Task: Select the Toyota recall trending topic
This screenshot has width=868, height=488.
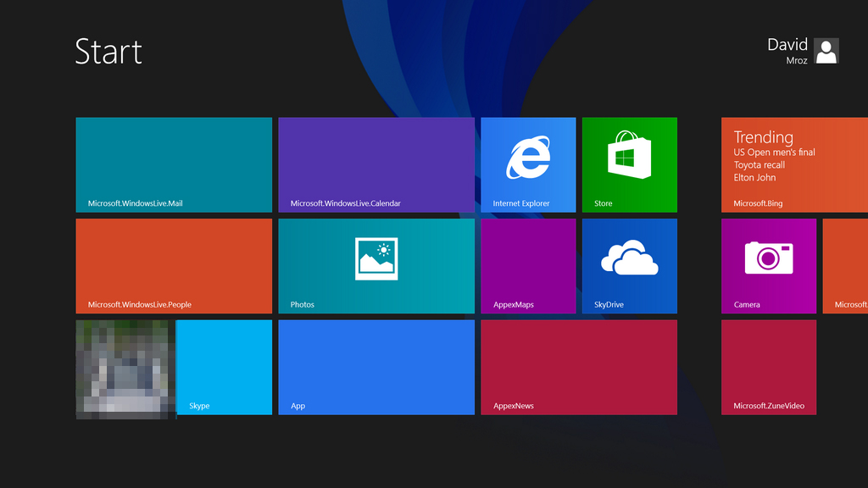Action: tap(759, 165)
